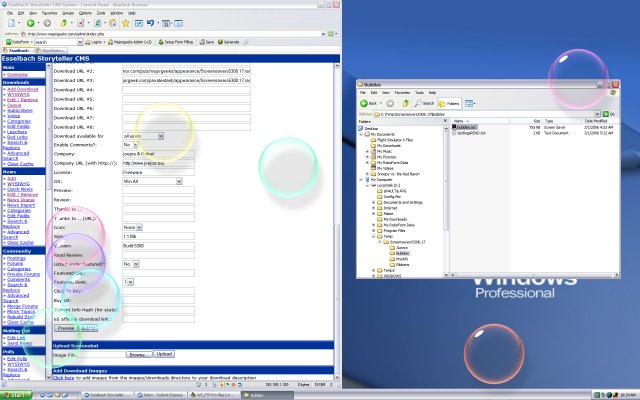
Task: Click the Start button on the taskbar
Action: (x=16, y=395)
